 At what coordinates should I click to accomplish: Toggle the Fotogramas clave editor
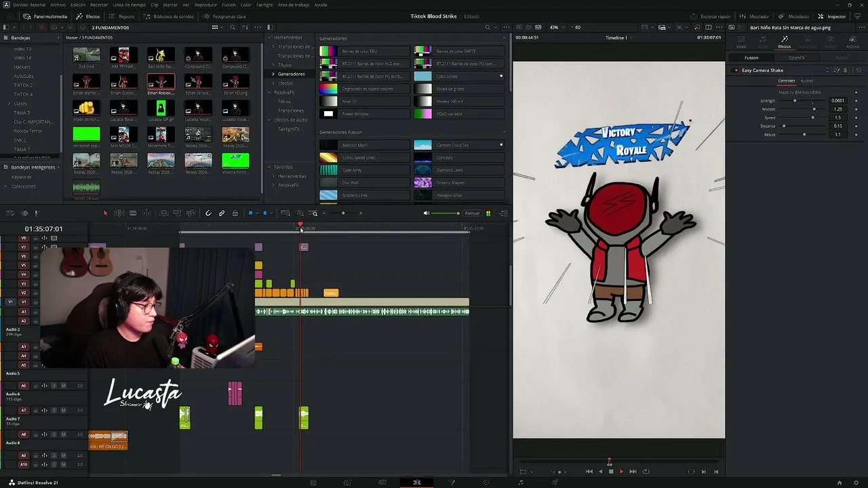pyautogui.click(x=224, y=16)
